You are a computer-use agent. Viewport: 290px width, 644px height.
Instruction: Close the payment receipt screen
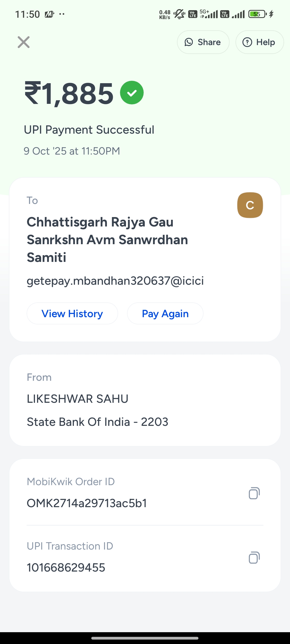tap(24, 42)
